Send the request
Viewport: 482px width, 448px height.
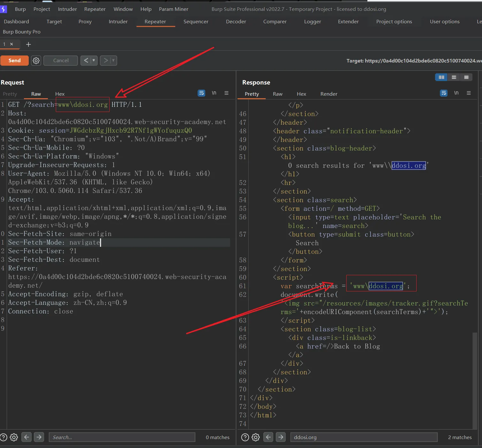coord(14,61)
